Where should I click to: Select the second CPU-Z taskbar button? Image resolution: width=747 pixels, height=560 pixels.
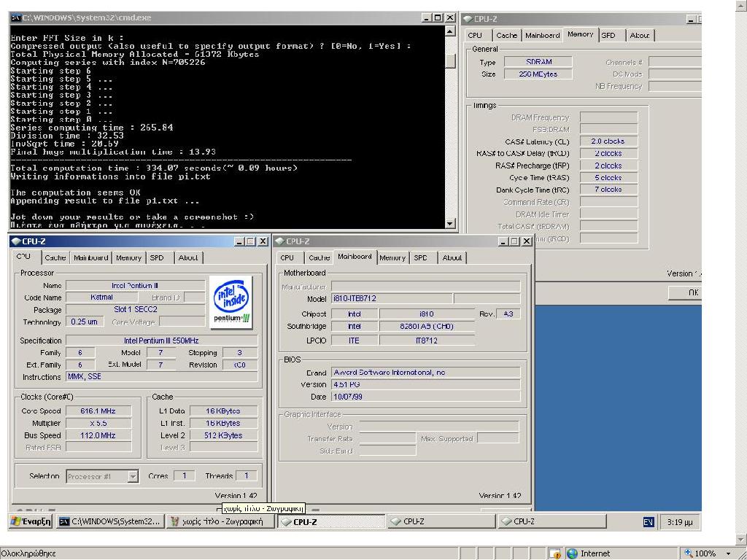pyautogui.click(x=441, y=521)
